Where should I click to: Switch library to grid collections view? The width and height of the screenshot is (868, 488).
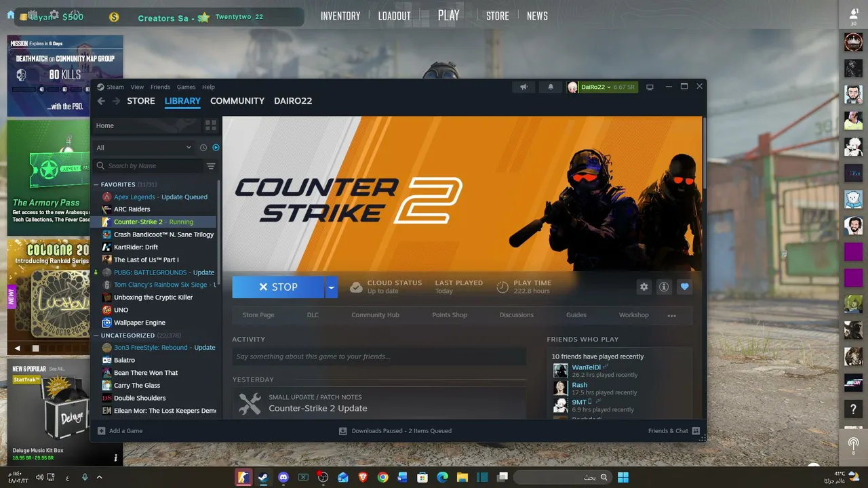coord(211,125)
